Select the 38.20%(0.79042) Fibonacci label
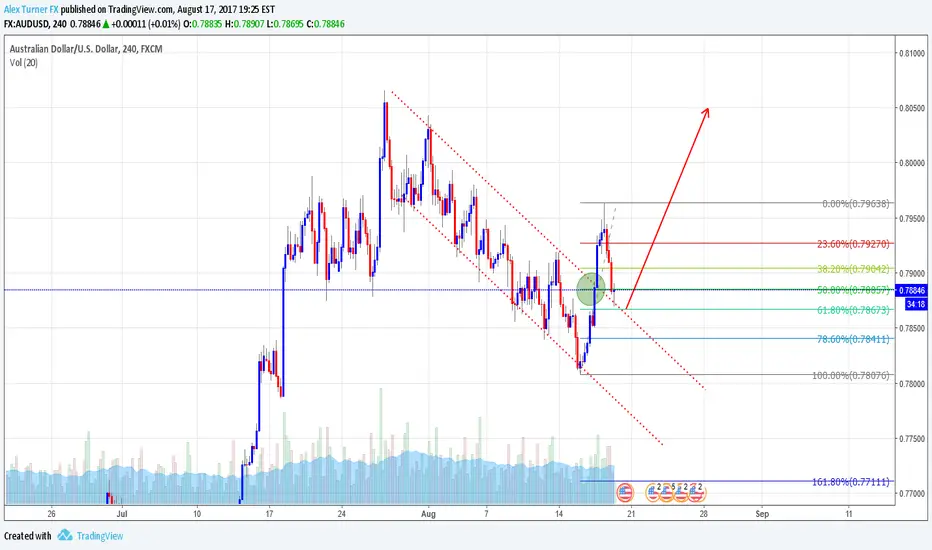Screen dimensions: 932x550 pyautogui.click(x=853, y=269)
